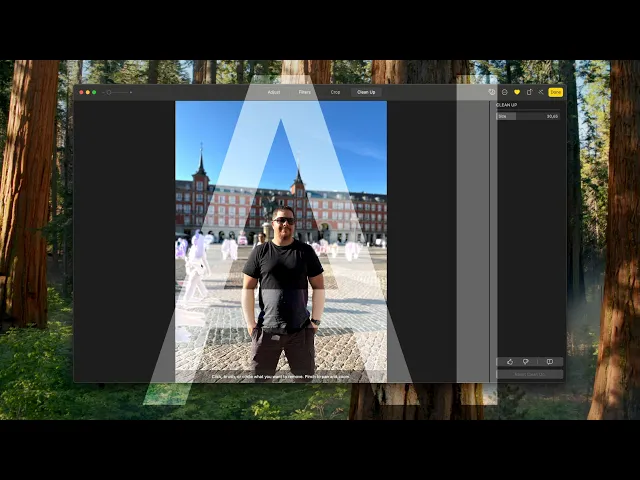640x480 pixels.
Task: Click the yellow Done button
Action: (556, 92)
